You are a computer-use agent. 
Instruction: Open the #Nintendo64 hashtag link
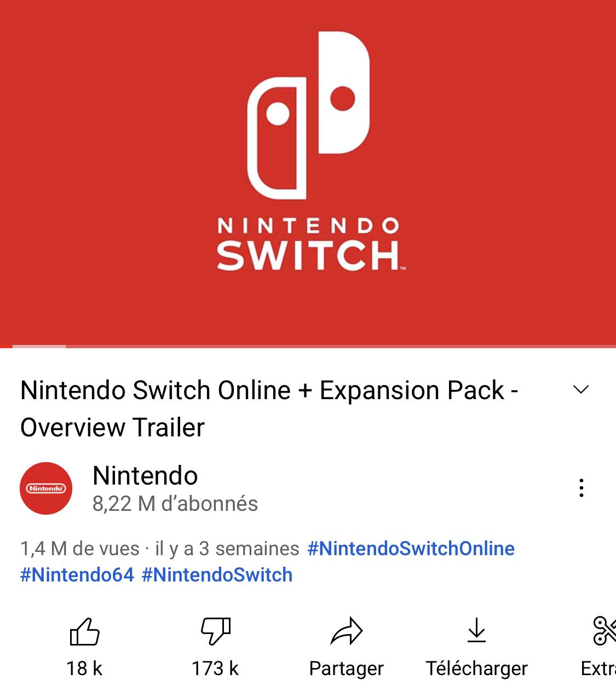pyautogui.click(x=77, y=575)
